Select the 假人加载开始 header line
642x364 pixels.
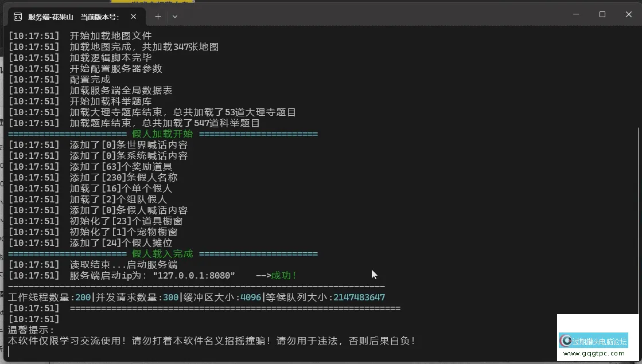(162, 134)
